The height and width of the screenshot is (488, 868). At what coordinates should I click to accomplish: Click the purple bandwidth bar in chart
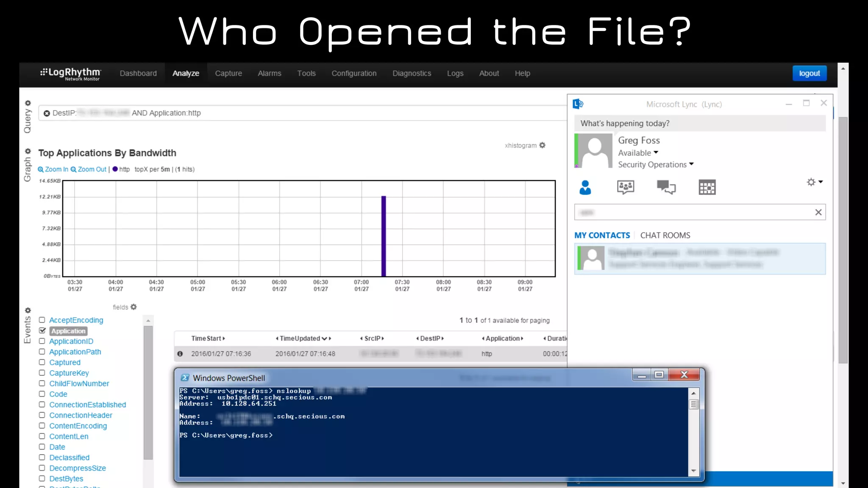[x=384, y=236]
